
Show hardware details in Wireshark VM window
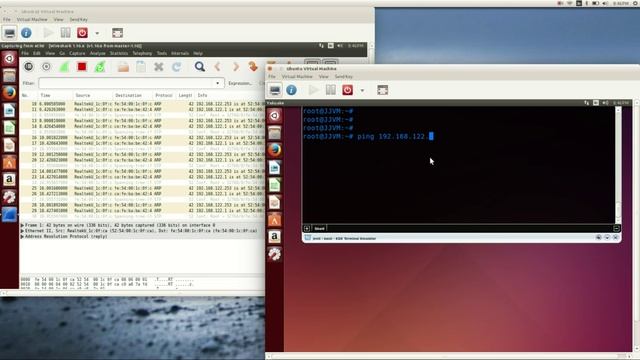pos(26,33)
